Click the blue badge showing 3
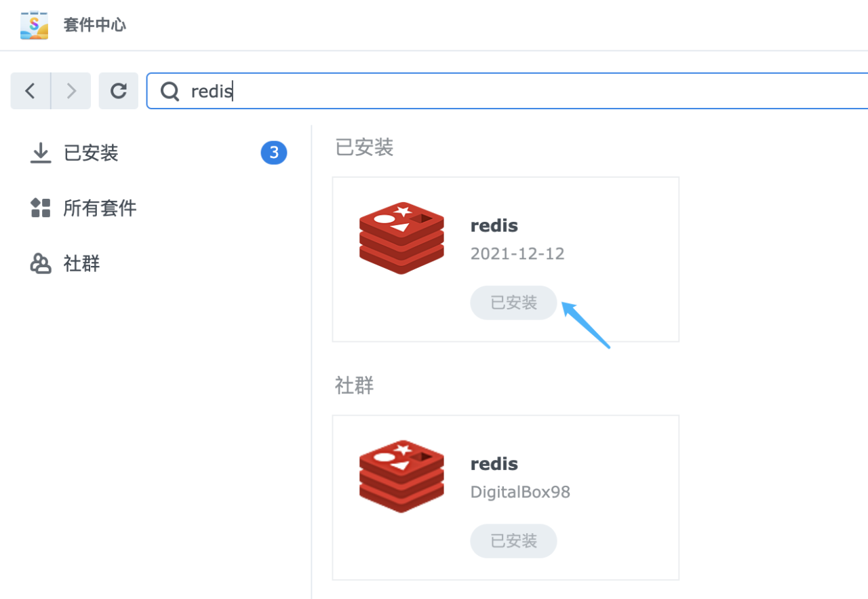Screen dimensions: 868x599 pyautogui.click(x=274, y=153)
